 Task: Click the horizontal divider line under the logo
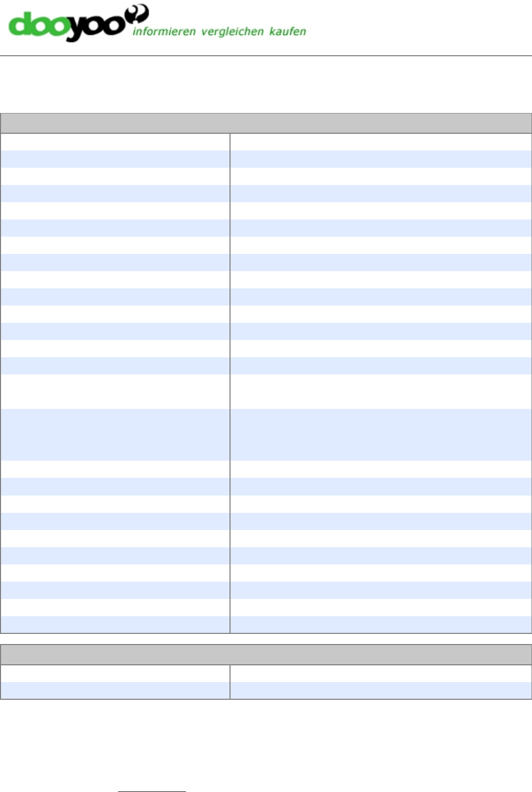pos(266,56)
